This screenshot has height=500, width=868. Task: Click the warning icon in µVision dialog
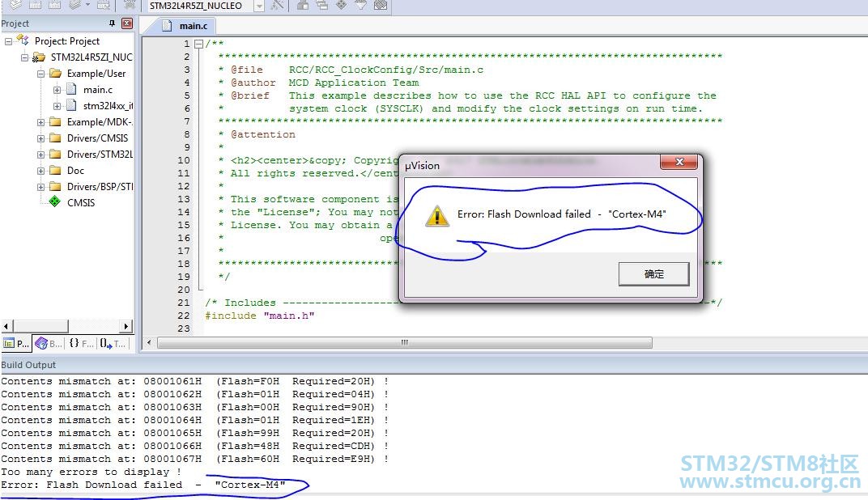(x=436, y=215)
